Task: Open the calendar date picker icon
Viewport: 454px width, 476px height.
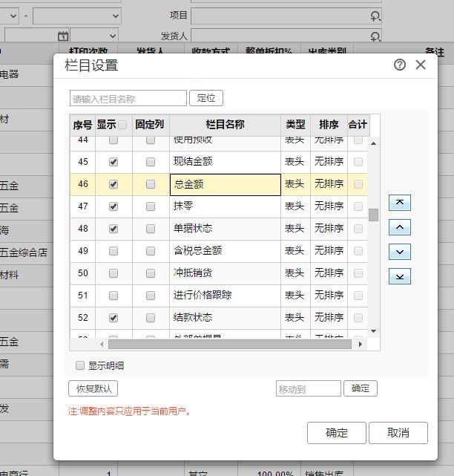Action: tap(63, 36)
